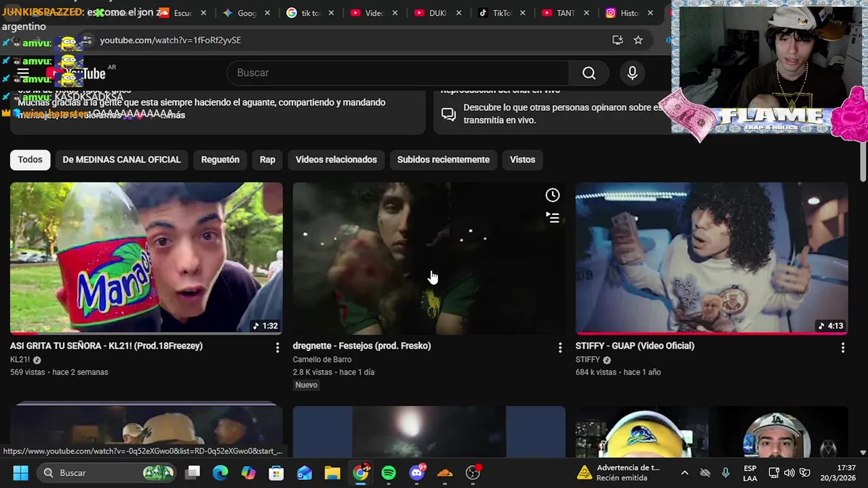
Task: Open Discord from taskbar
Action: pyautogui.click(x=417, y=472)
